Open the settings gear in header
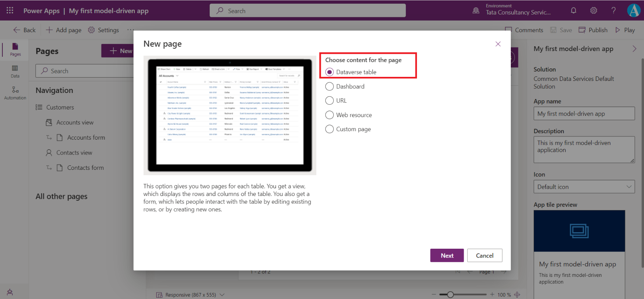The image size is (644, 299). point(594,10)
